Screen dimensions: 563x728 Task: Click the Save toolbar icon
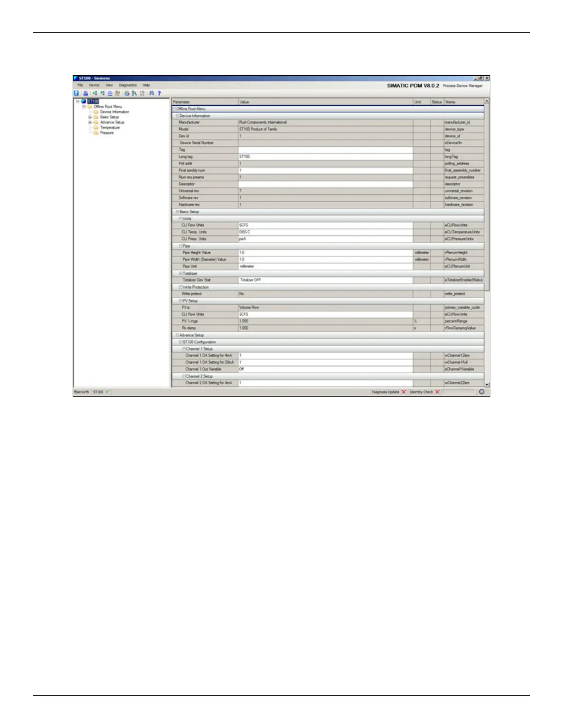pyautogui.click(x=76, y=93)
